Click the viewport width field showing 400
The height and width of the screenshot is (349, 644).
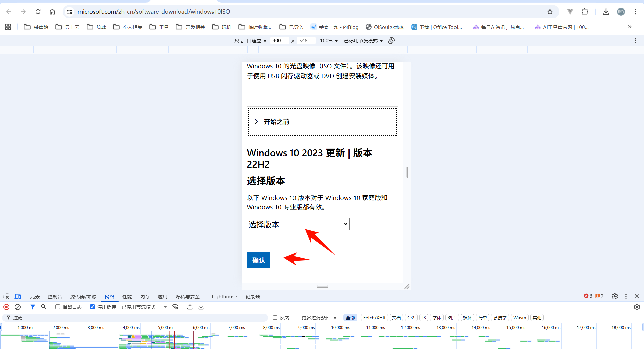(279, 41)
